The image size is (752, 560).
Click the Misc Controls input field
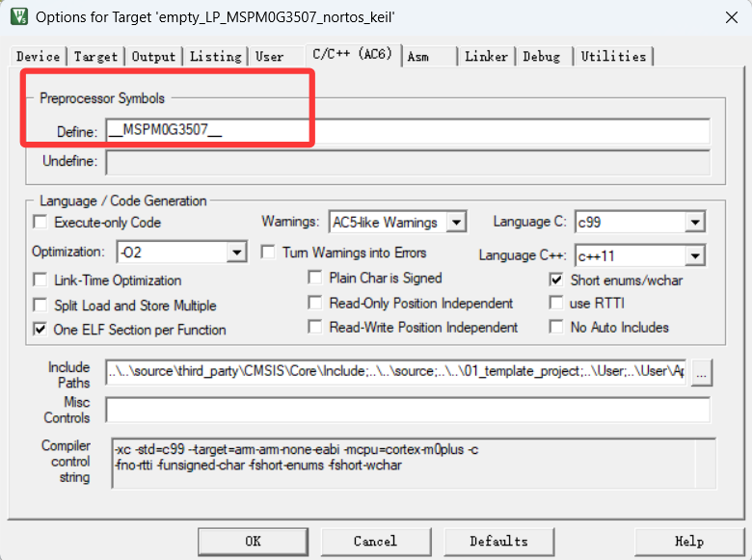pyautogui.click(x=408, y=410)
